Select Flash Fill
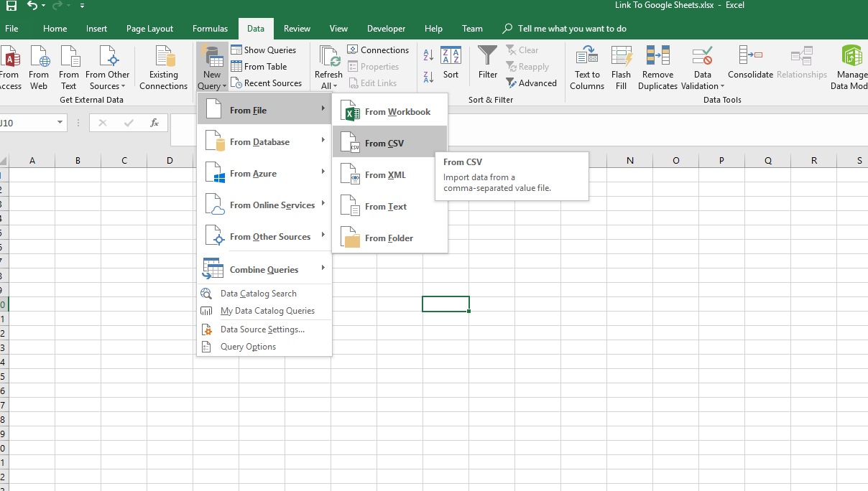 621,67
